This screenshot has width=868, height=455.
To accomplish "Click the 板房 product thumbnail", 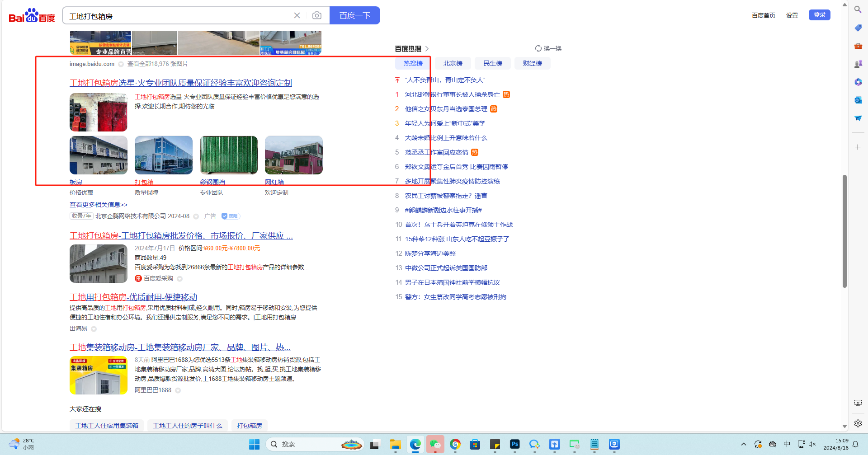I will click(99, 155).
